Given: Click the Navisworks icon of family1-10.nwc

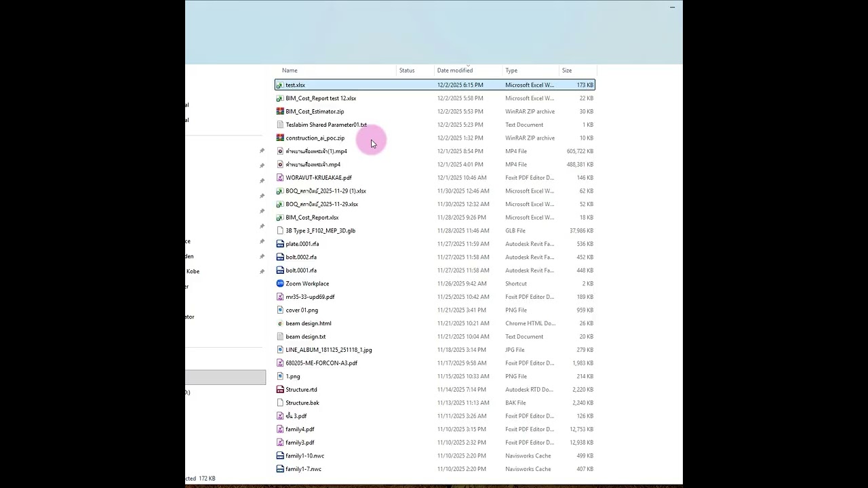Looking at the screenshot, I should pos(280,455).
